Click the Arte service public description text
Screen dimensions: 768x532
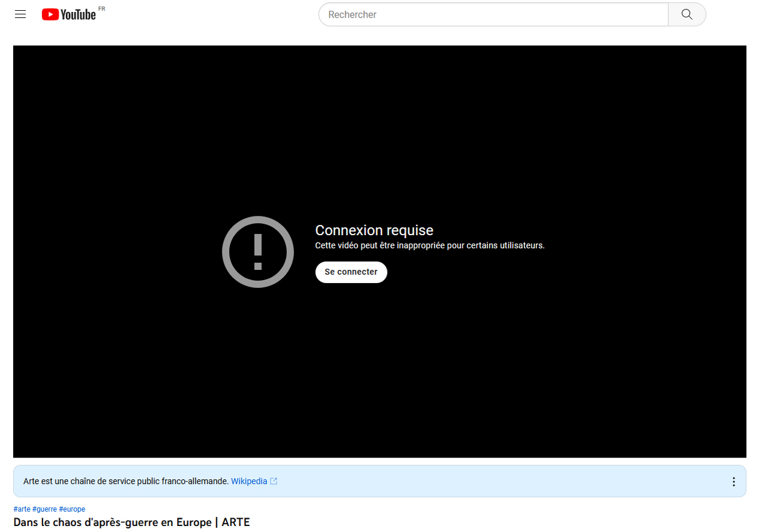click(x=126, y=481)
